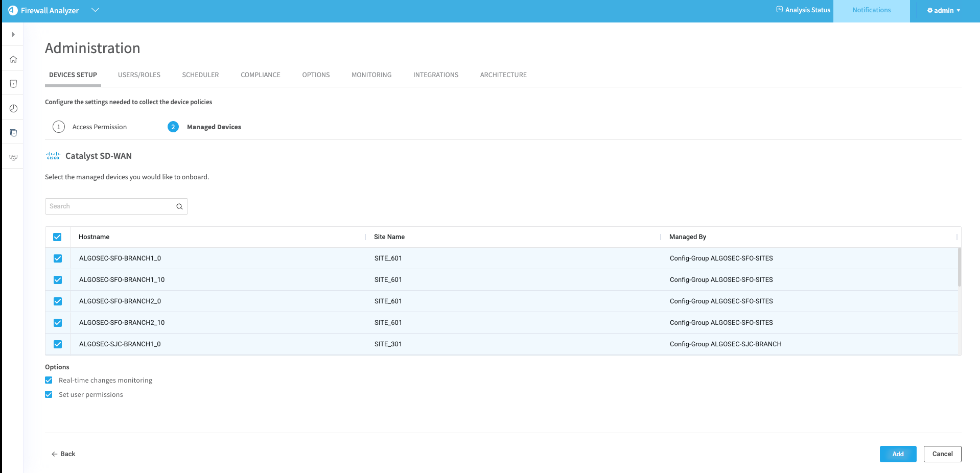Viewport: 980px width, 473px height.
Task: Open the Home icon in the sidebar
Action: pyautogui.click(x=13, y=59)
